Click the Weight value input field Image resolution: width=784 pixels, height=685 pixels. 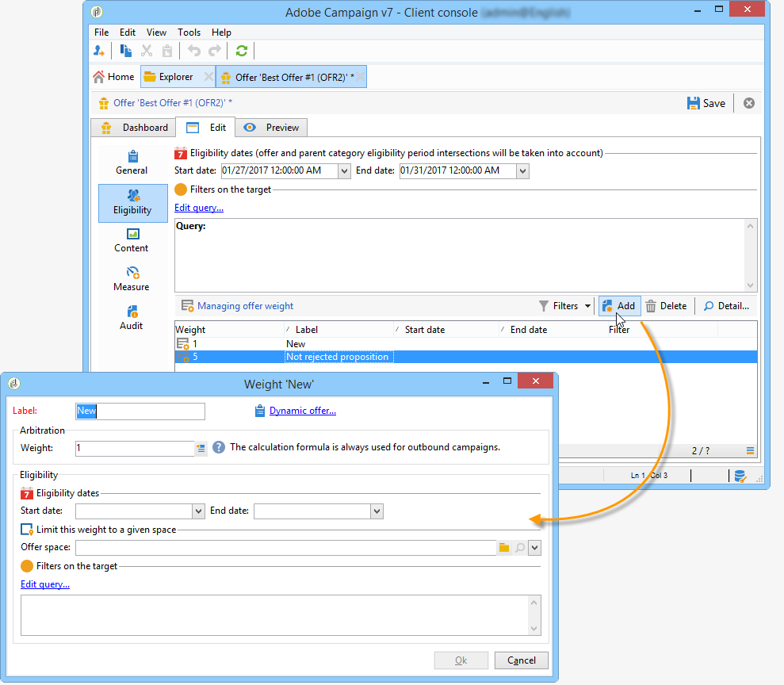[135, 449]
